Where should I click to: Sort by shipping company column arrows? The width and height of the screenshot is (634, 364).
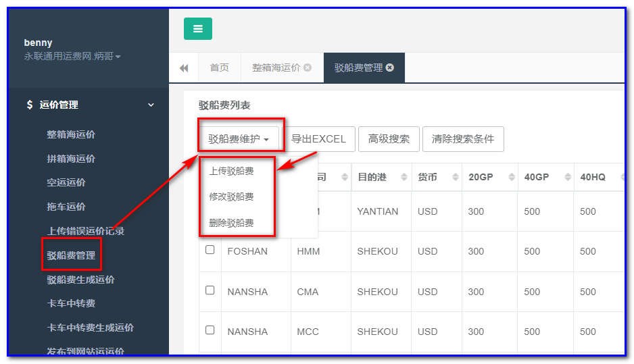point(345,177)
